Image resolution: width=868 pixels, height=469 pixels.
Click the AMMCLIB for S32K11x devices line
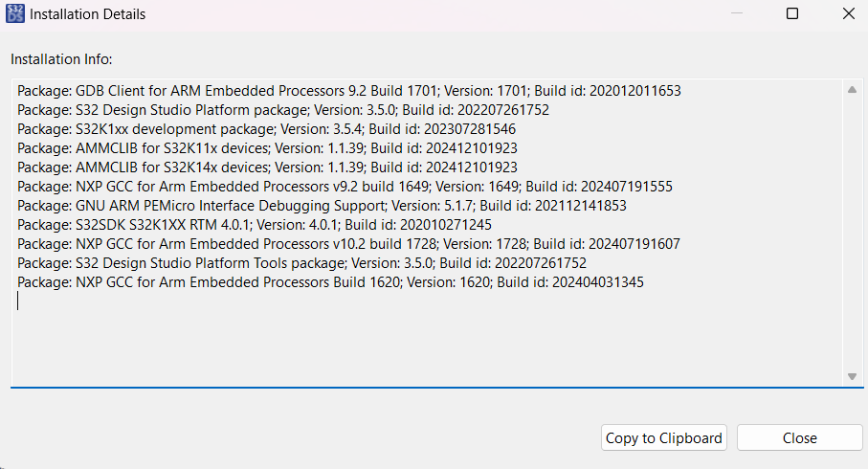coord(267,148)
